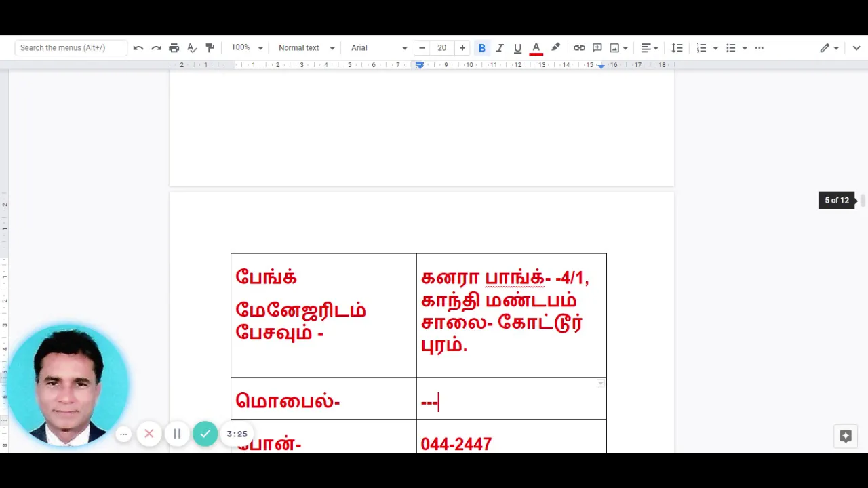Click the Explore button at bottom right
This screenshot has height=488, width=868.
click(x=846, y=436)
